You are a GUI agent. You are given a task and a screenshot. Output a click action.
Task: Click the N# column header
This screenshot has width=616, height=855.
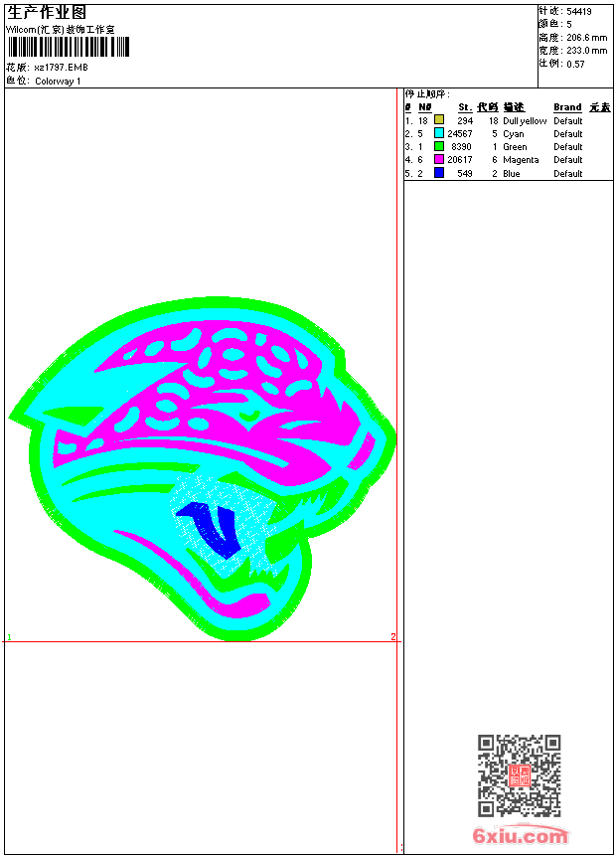(424, 107)
